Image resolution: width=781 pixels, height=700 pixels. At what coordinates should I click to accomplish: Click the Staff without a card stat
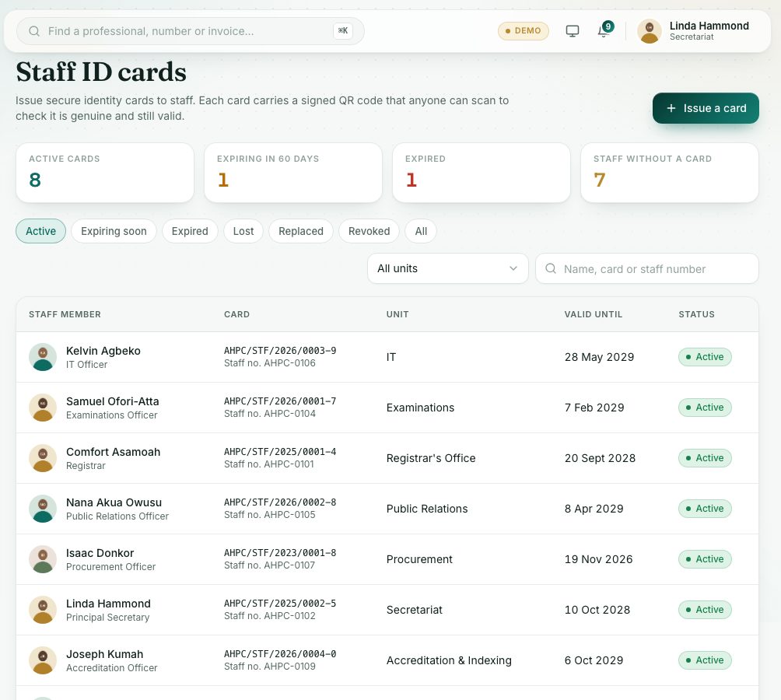click(x=670, y=173)
